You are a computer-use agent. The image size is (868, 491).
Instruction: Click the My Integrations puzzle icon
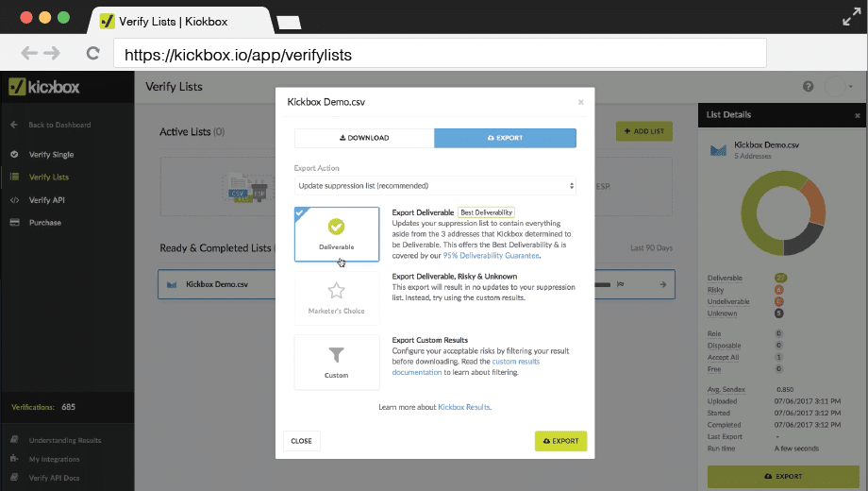coord(14,458)
